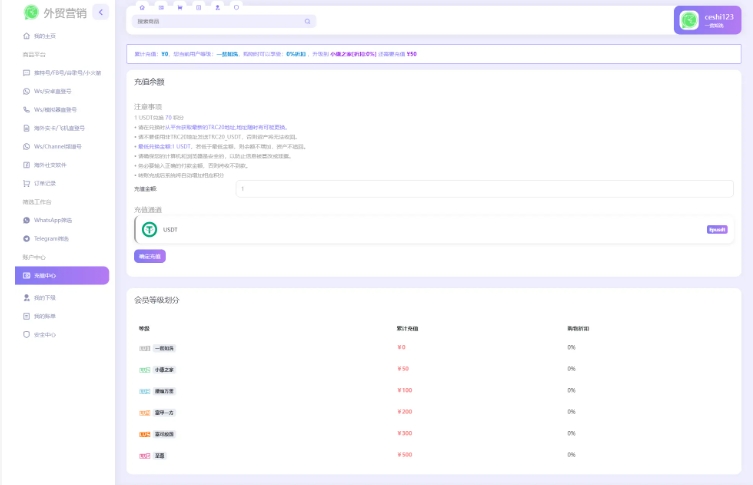The height and width of the screenshot is (485, 753).
Task: Click the purchase discount column header
Action: pos(578,328)
